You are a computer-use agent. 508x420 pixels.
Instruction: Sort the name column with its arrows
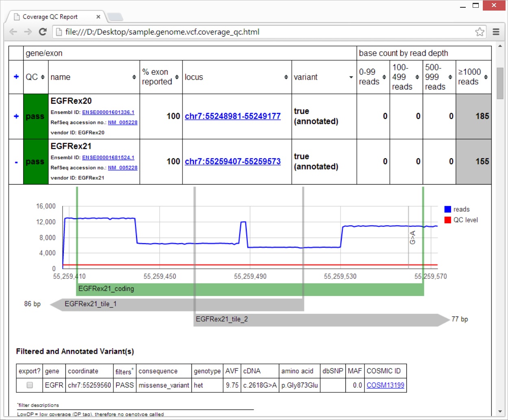coord(134,77)
